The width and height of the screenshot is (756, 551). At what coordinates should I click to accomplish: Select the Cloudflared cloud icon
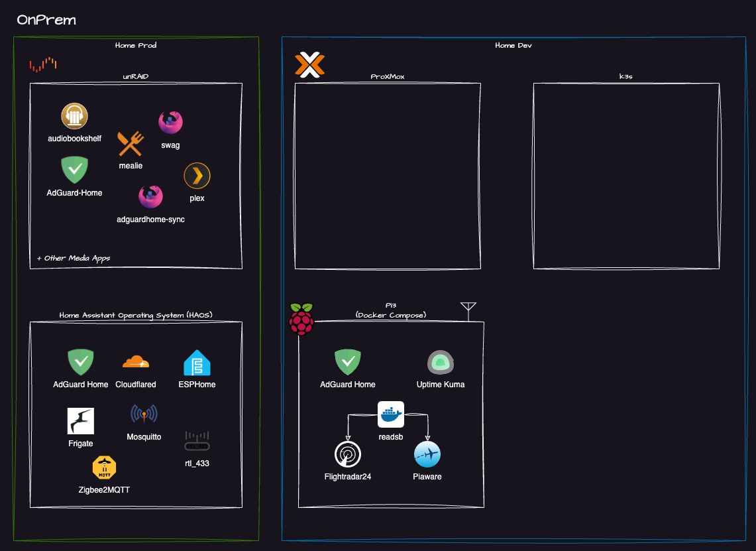135,362
